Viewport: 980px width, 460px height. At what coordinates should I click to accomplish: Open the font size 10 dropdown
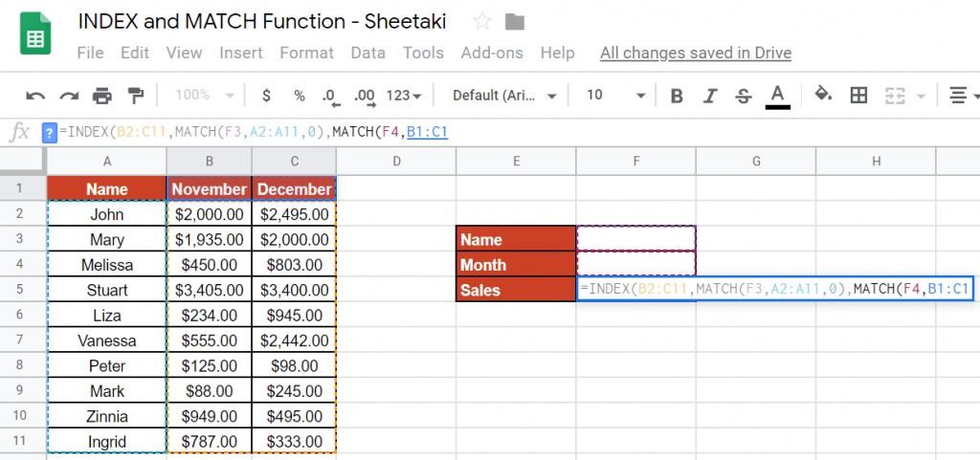614,96
